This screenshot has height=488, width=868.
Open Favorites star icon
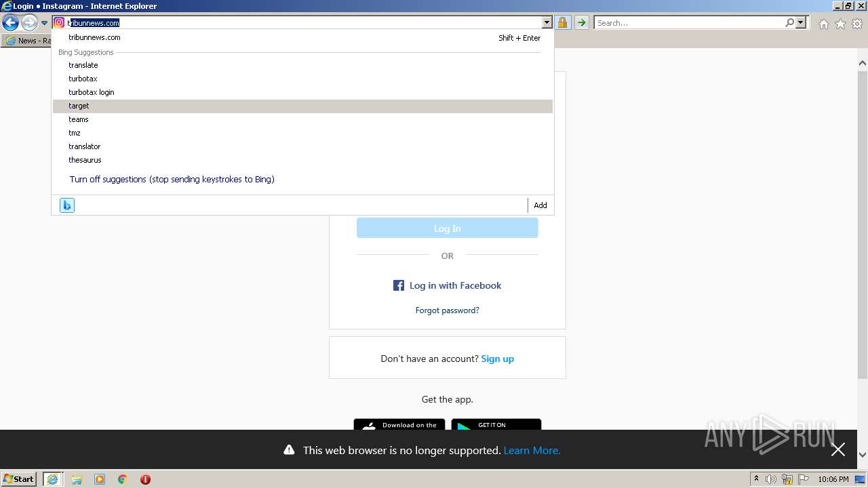point(840,24)
